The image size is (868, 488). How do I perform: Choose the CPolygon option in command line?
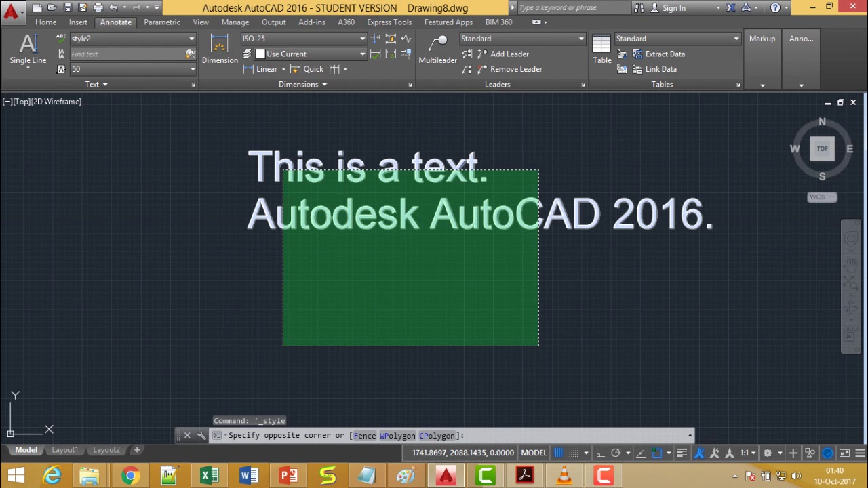pyautogui.click(x=437, y=436)
